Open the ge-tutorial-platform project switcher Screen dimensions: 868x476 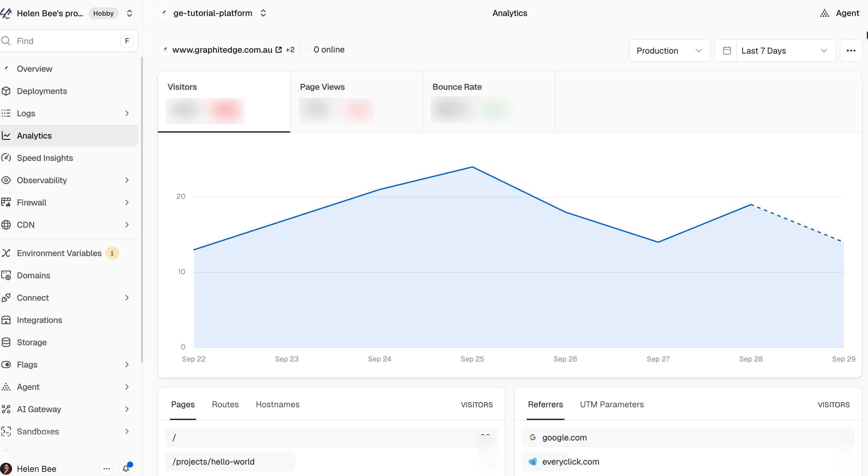coord(263,13)
